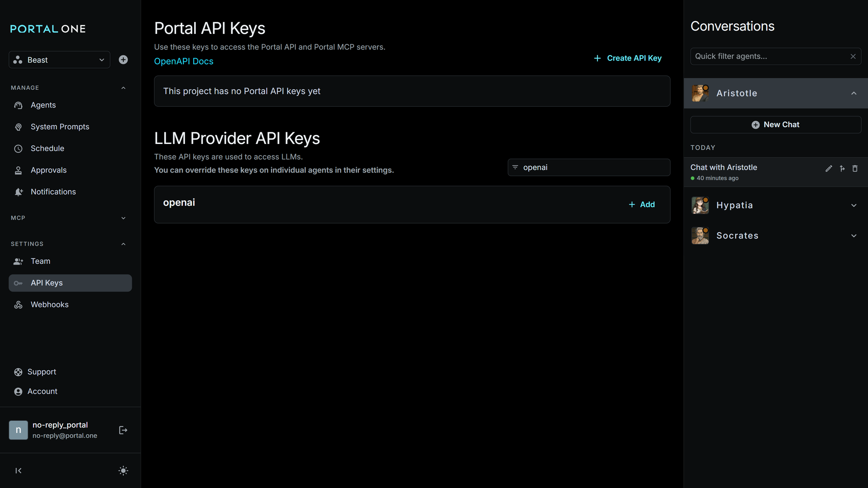The width and height of the screenshot is (868, 488).
Task: Go to System Prompts
Action: click(60, 127)
